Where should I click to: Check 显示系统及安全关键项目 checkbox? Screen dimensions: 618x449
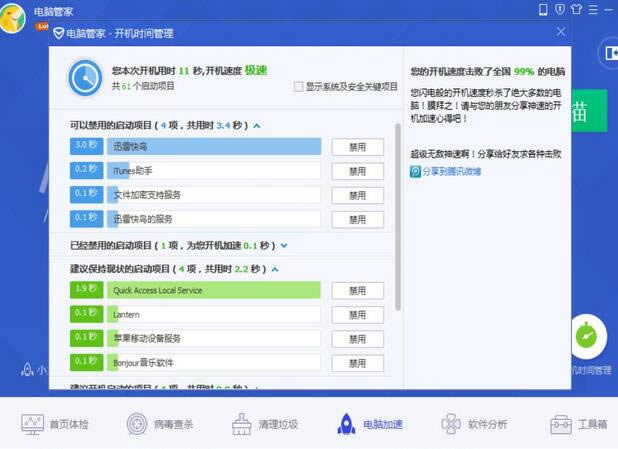click(299, 86)
